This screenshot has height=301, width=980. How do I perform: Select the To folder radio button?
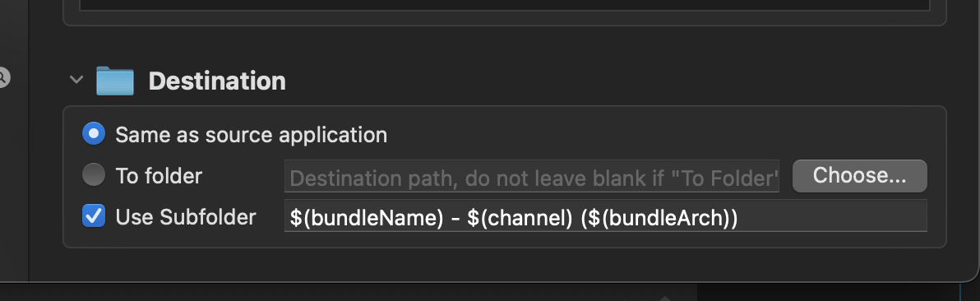coord(94,175)
